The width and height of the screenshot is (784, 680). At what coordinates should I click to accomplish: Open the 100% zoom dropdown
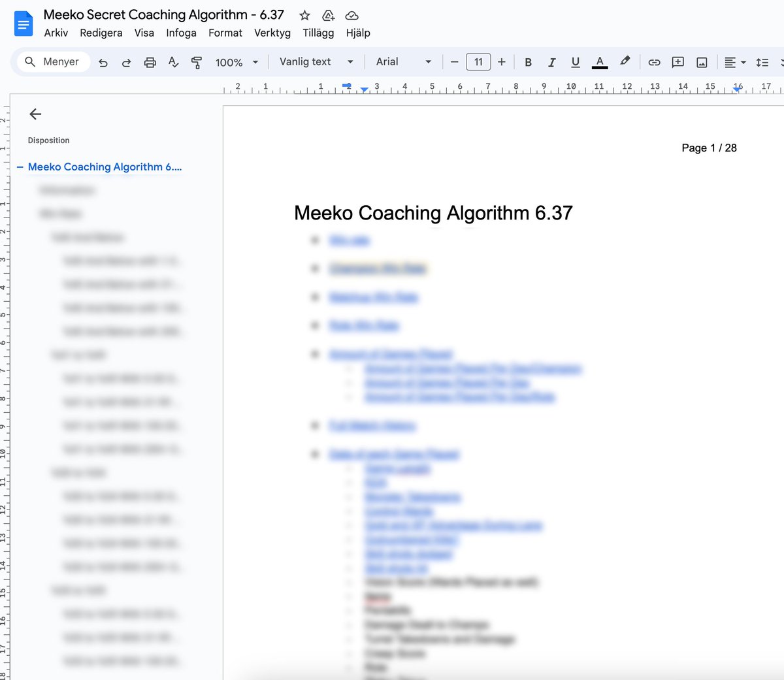pos(237,63)
